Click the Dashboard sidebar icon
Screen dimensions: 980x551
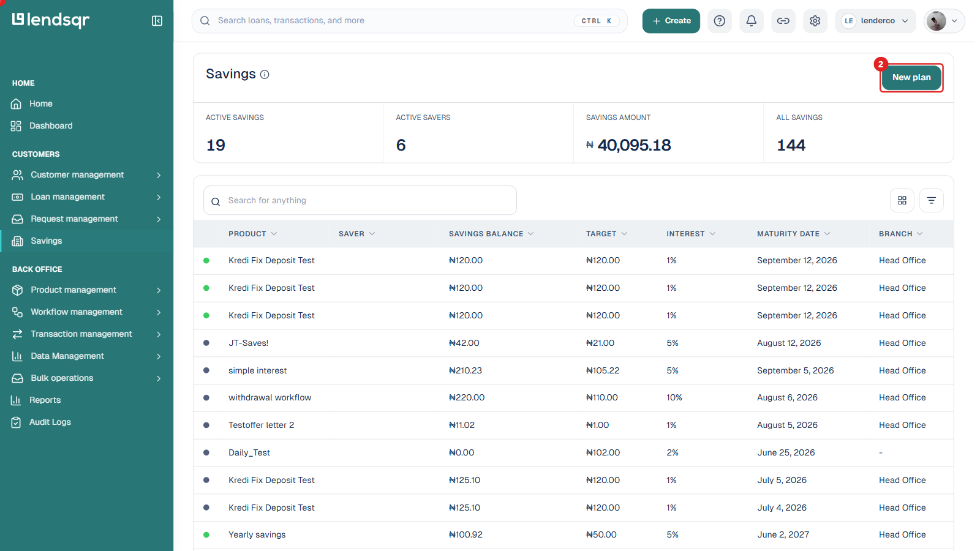pos(17,126)
